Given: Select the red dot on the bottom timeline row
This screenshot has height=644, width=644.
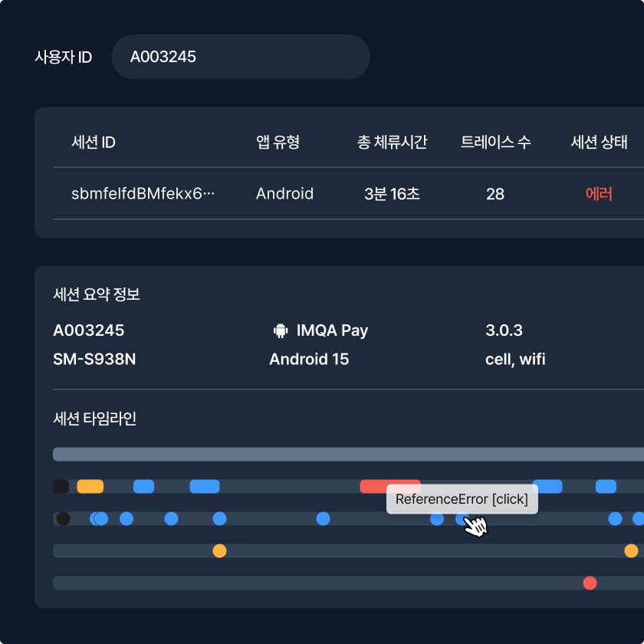Looking at the screenshot, I should click(589, 583).
